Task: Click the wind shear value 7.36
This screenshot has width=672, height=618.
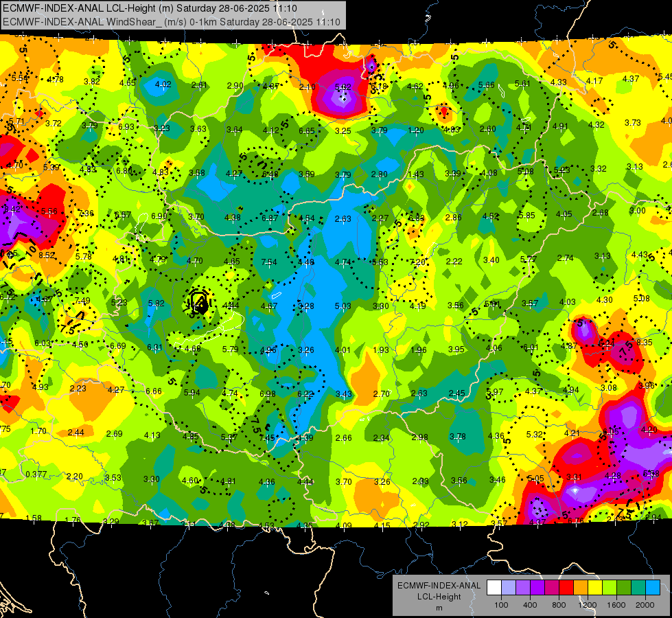Action: coord(86,213)
